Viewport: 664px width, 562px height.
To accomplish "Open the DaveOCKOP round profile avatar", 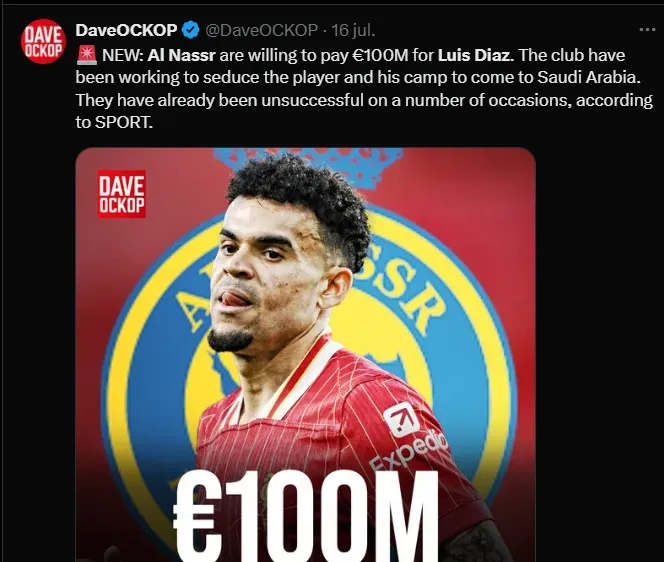I will pyautogui.click(x=43, y=41).
